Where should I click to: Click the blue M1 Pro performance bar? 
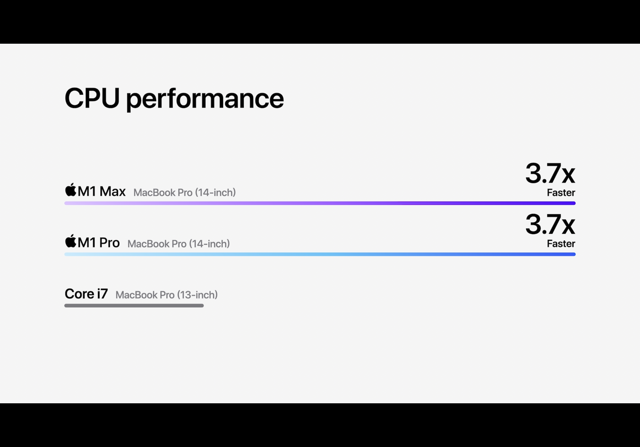click(x=320, y=254)
